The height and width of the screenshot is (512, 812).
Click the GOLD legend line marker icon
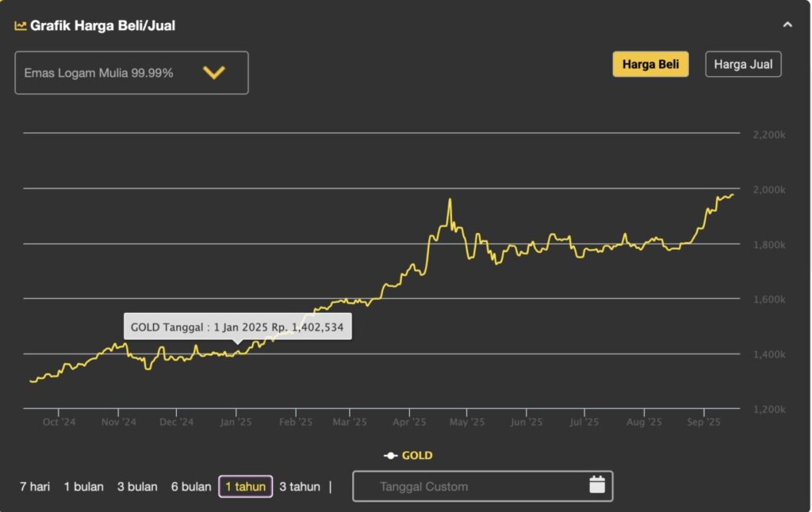tap(390, 456)
